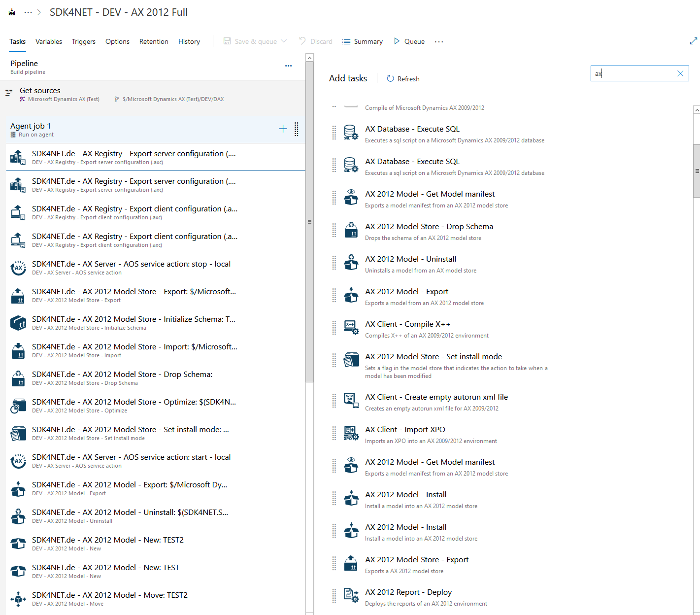Select second Export server configuration task
The image size is (700, 615).
click(156, 185)
